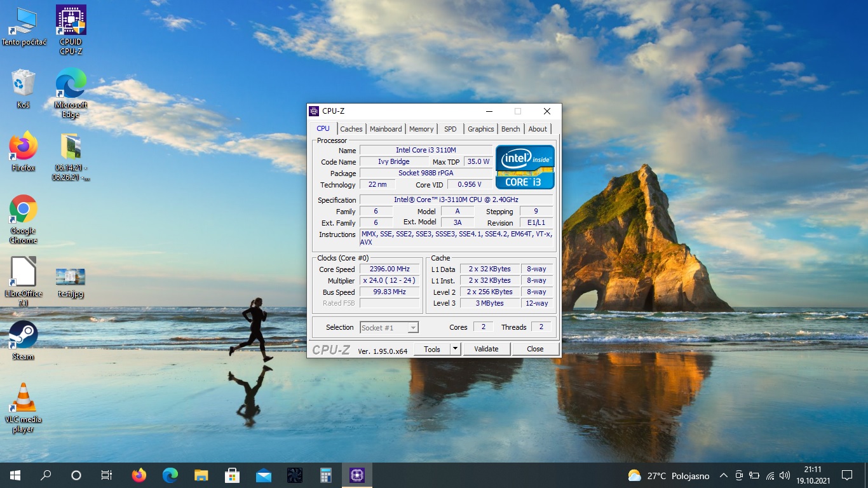Click the Intel Core i3 logo
The image size is (868, 488).
tap(525, 167)
